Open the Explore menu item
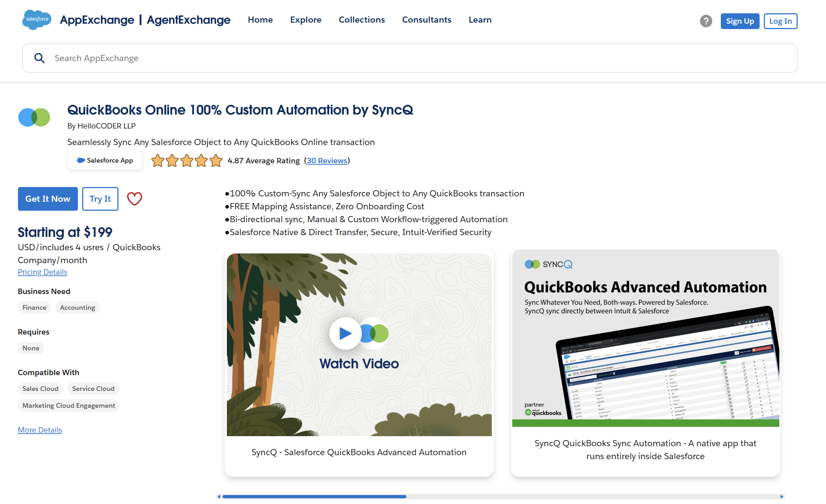 coord(306,20)
